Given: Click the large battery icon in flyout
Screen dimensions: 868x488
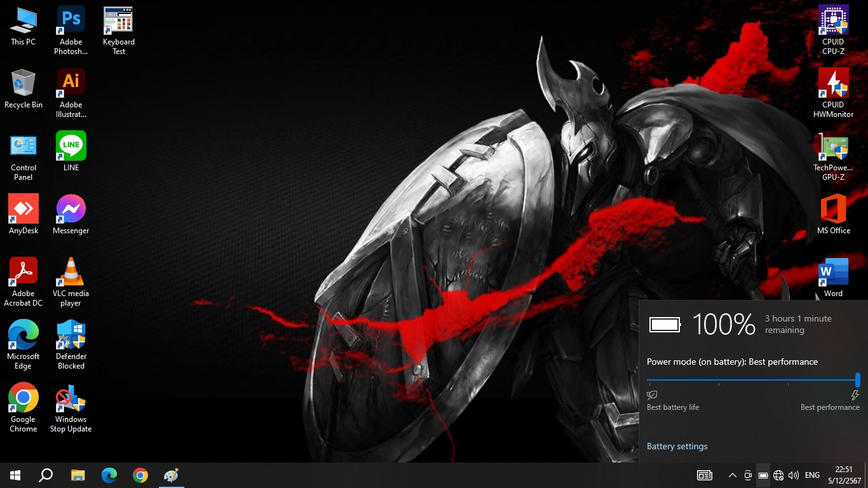Looking at the screenshot, I should point(665,325).
